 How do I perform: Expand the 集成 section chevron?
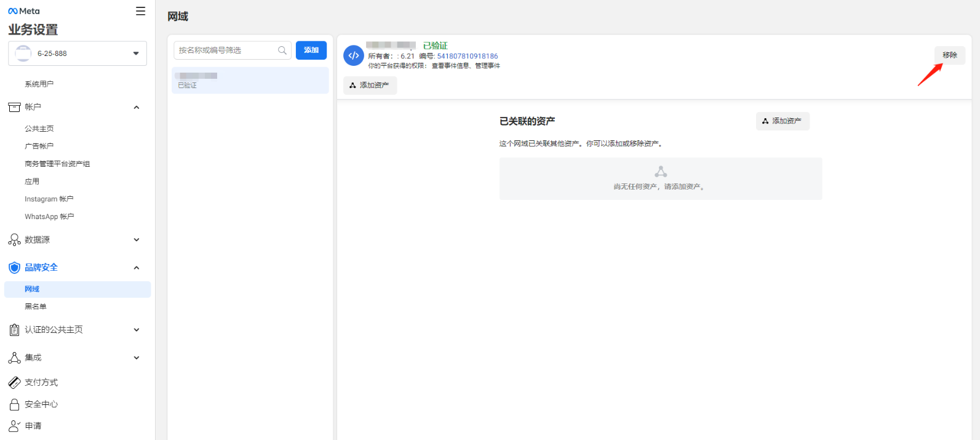tap(137, 358)
